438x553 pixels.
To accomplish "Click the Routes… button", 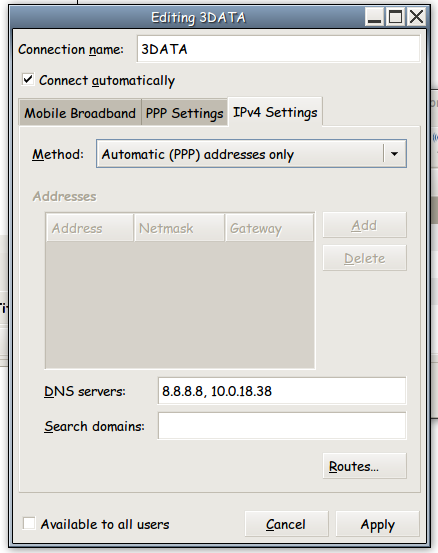I will 365,466.
